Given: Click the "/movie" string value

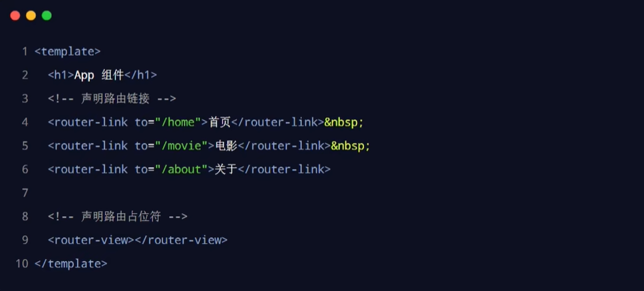Looking at the screenshot, I should (181, 146).
